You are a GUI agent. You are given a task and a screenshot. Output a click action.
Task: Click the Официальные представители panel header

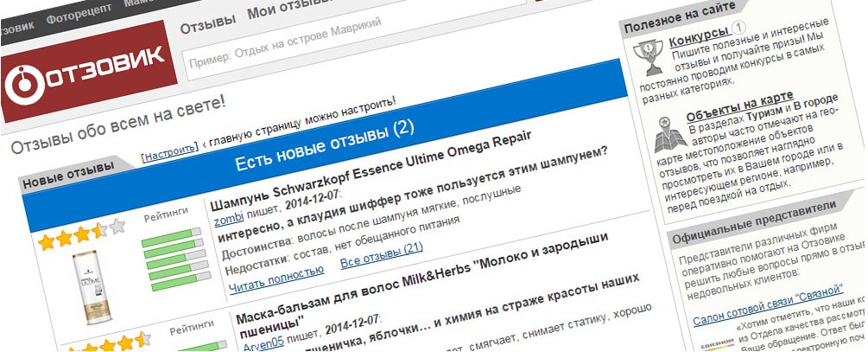pyautogui.click(x=755, y=222)
